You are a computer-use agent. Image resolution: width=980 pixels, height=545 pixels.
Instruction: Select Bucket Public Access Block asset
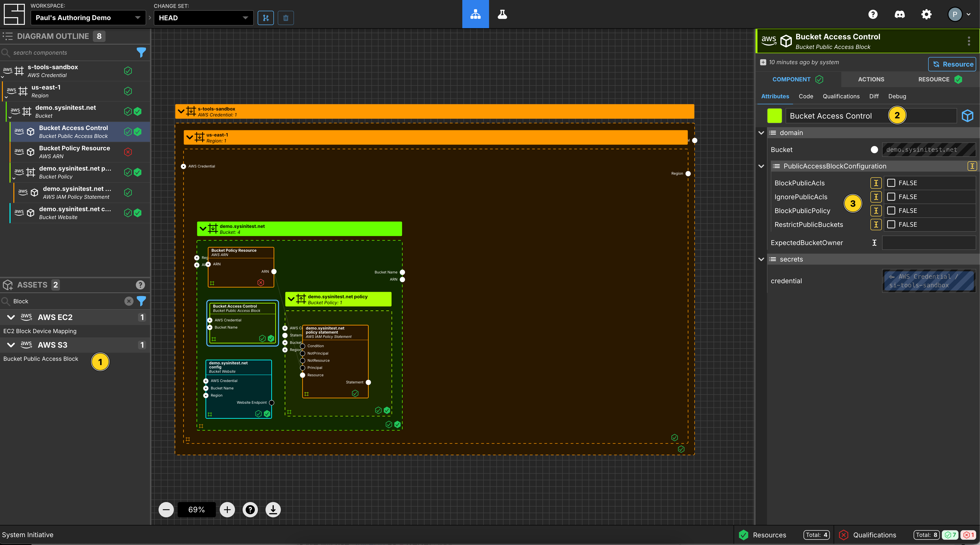pos(41,359)
